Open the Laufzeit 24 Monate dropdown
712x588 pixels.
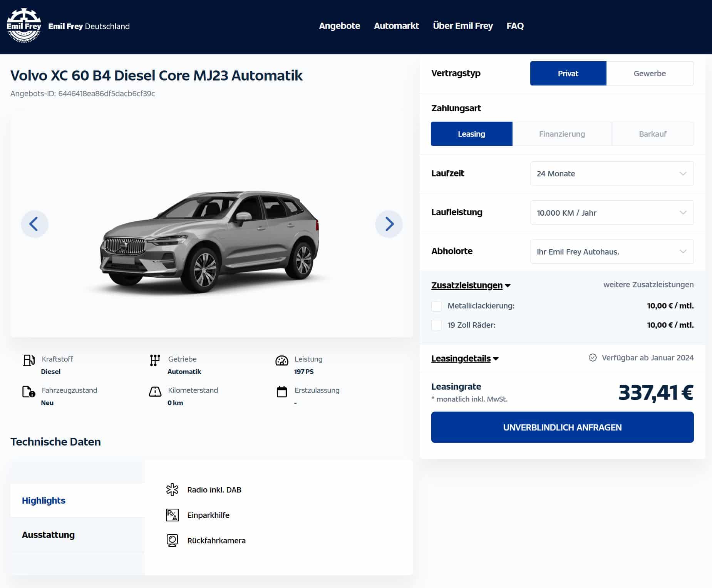click(x=612, y=174)
